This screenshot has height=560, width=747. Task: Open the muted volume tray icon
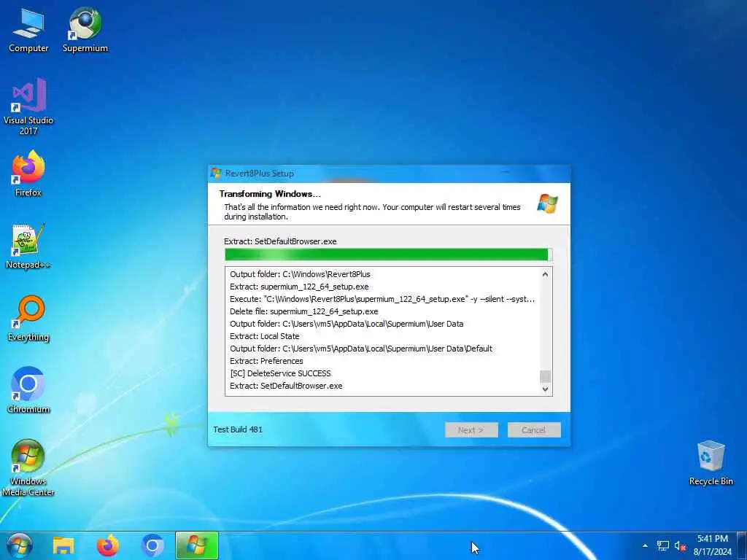click(x=680, y=545)
